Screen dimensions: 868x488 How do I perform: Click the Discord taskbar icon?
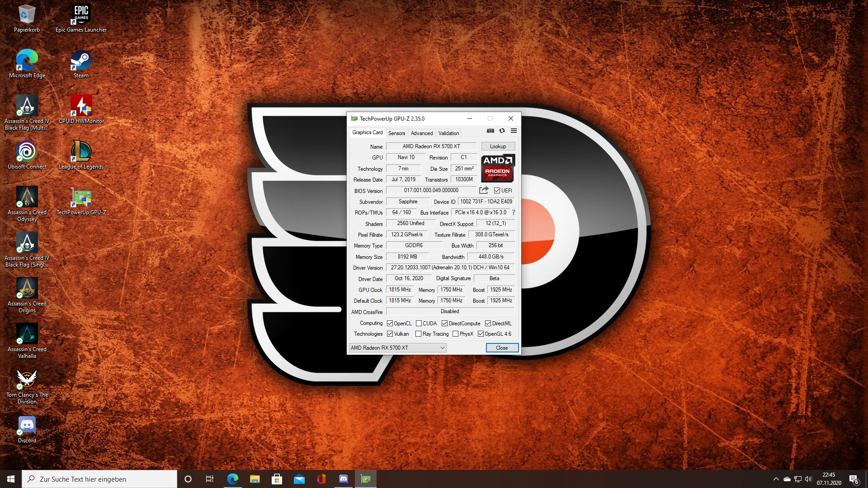pos(343,479)
